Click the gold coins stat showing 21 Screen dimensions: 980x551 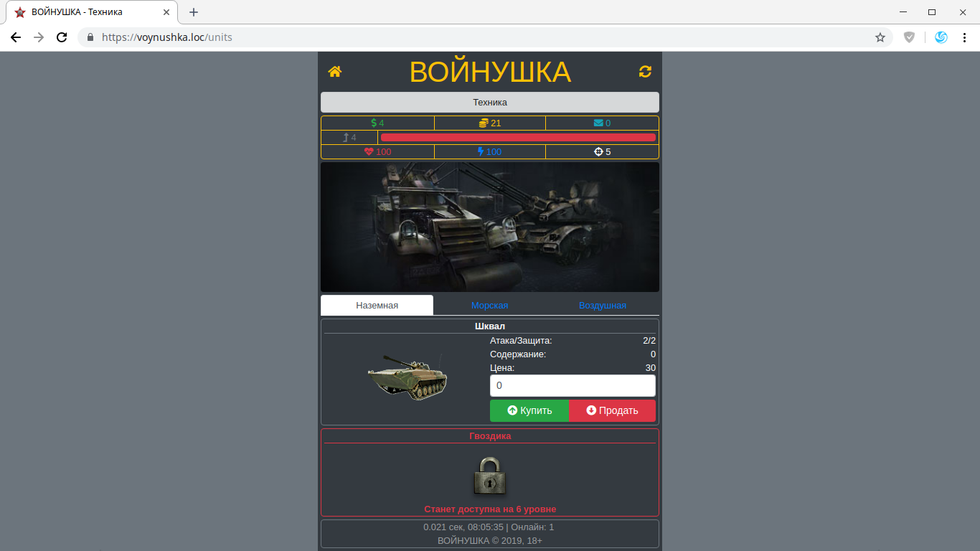[490, 123]
